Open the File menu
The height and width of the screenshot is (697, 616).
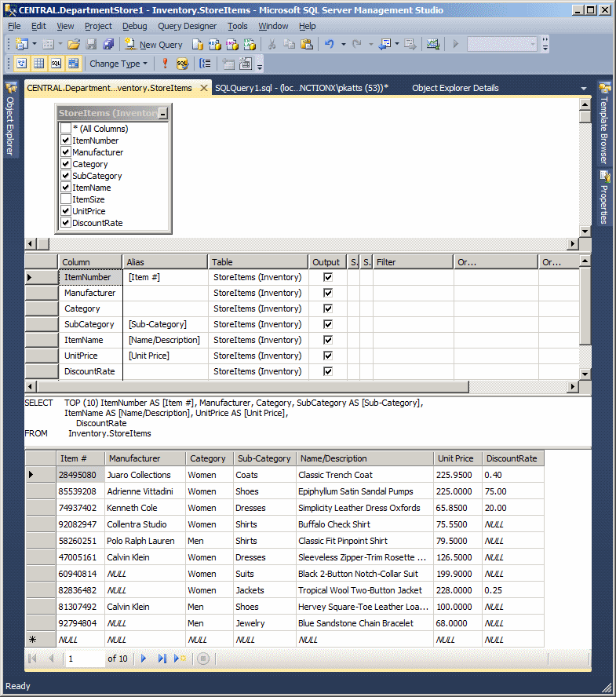14,26
